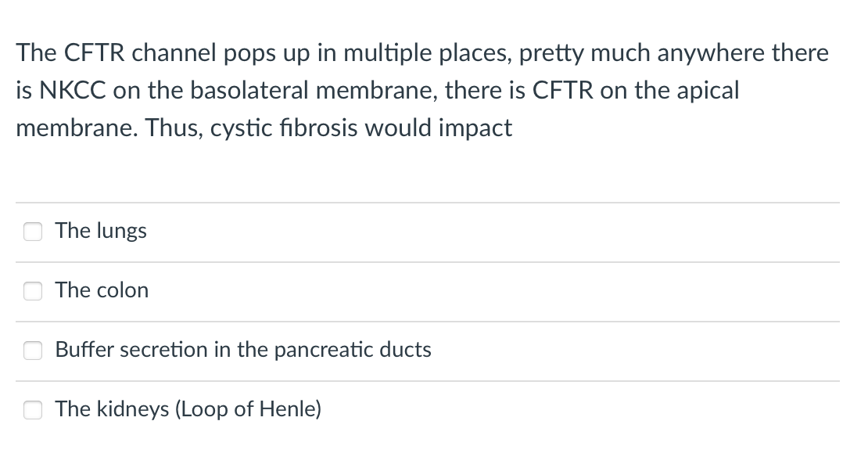Click the word 'NKCC' in the question

coord(72,90)
